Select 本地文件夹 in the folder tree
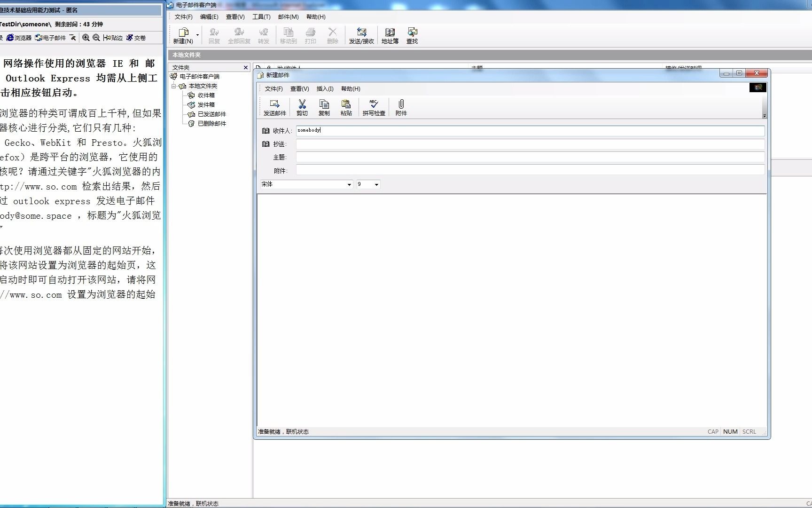Image resolution: width=812 pixels, height=508 pixels. pyautogui.click(x=203, y=86)
